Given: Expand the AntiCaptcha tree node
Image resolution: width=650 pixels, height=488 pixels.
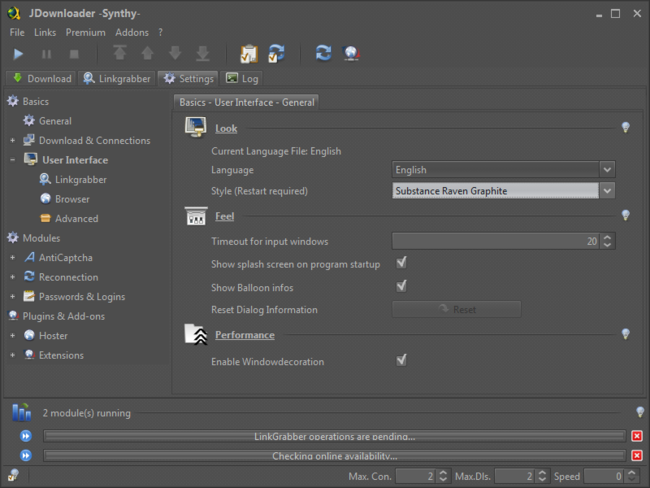Looking at the screenshot, I should tap(12, 257).
